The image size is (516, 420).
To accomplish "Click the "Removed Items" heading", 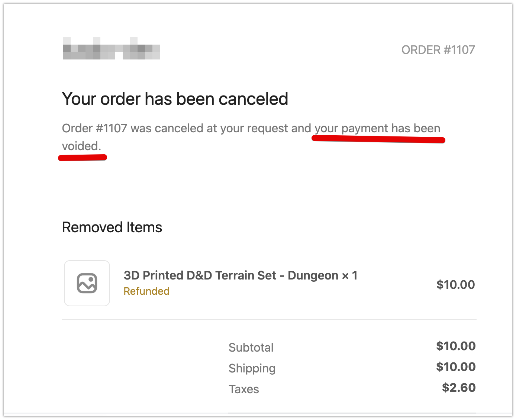I will pos(112,227).
